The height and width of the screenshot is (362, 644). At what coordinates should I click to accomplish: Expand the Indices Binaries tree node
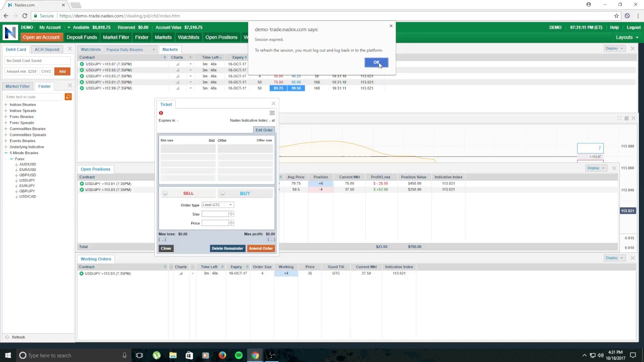click(x=6, y=105)
